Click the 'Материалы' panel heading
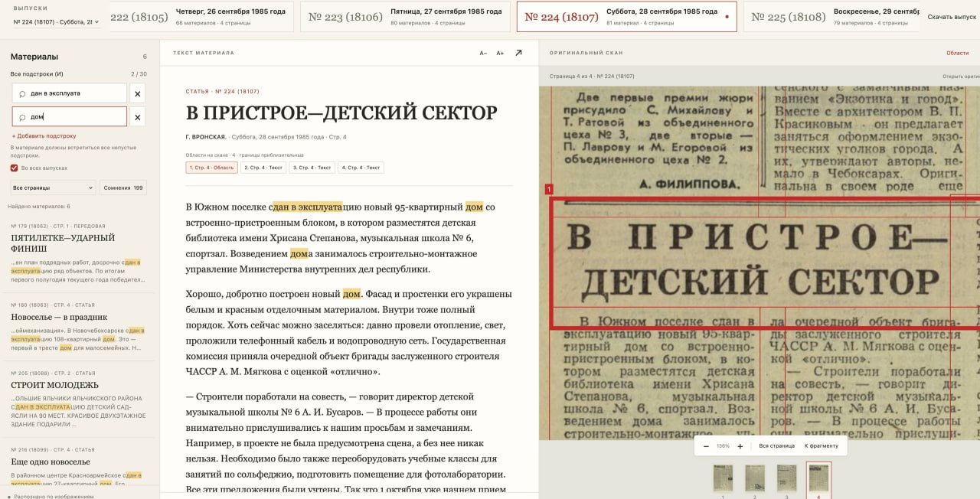Screen dimensions: 980x499 [x=34, y=57]
